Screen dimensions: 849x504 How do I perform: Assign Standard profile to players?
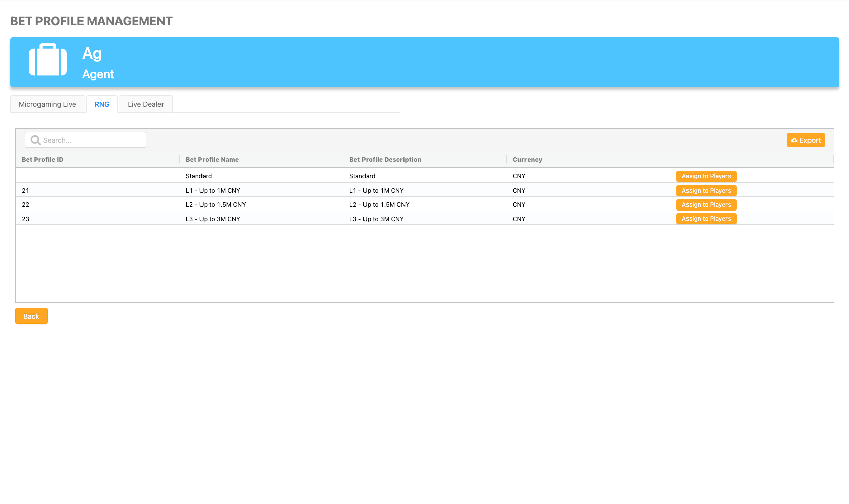pos(706,176)
